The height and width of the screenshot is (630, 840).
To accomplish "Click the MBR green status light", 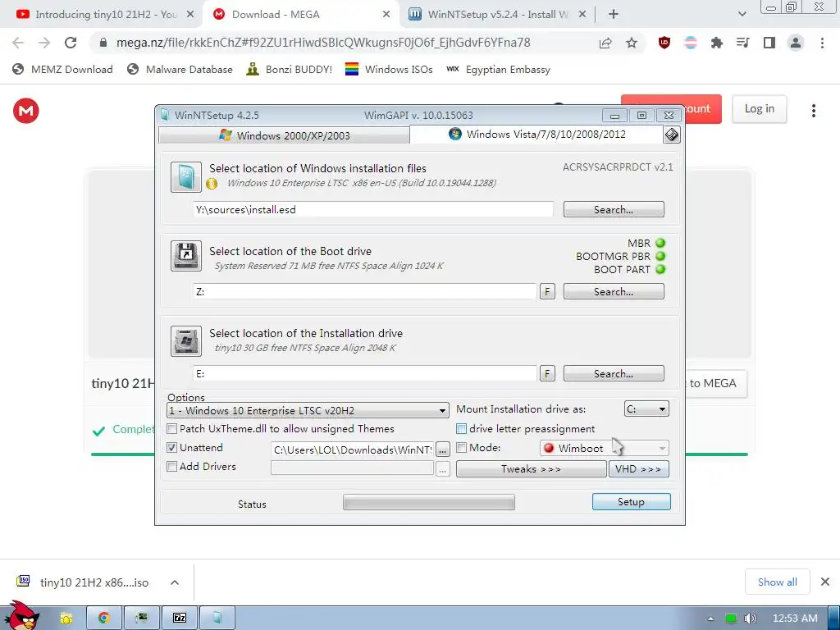I will point(660,243).
